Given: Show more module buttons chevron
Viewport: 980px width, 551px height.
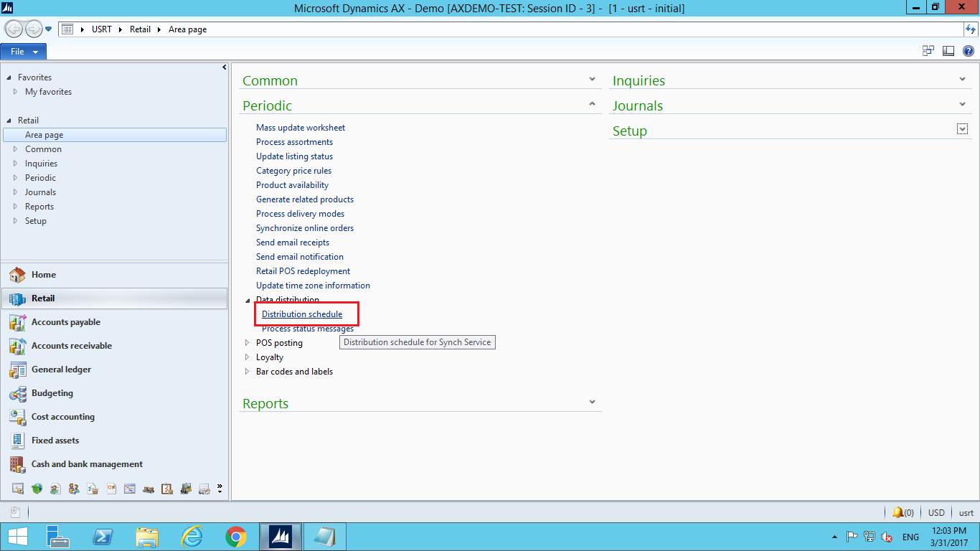Looking at the screenshot, I should [220, 489].
